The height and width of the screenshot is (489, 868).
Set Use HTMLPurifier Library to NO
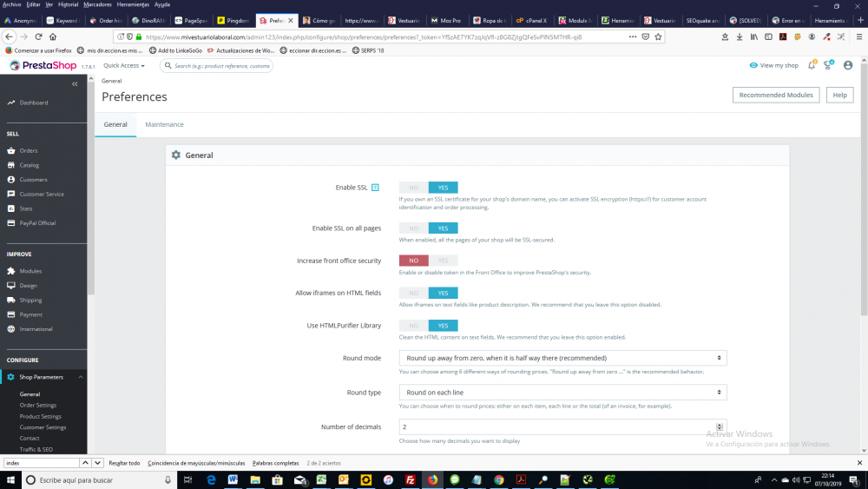point(413,326)
